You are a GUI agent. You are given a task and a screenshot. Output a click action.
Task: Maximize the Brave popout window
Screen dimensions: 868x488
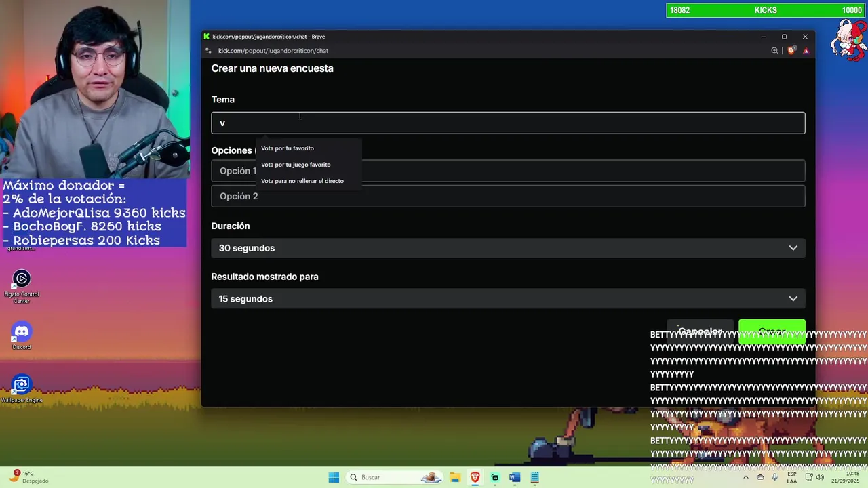click(784, 37)
